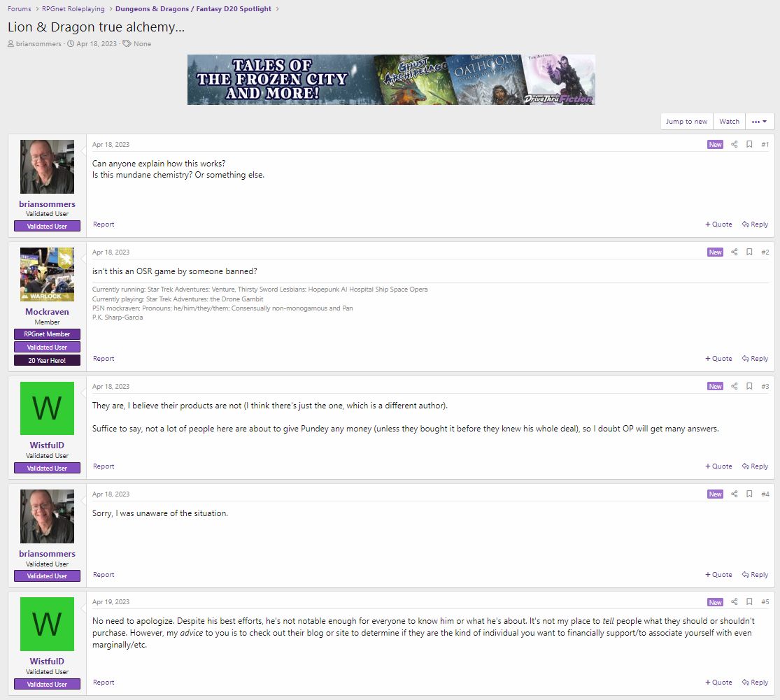Report post #2 by Mockraven
Screen dimensions: 780x700
pyautogui.click(x=104, y=359)
